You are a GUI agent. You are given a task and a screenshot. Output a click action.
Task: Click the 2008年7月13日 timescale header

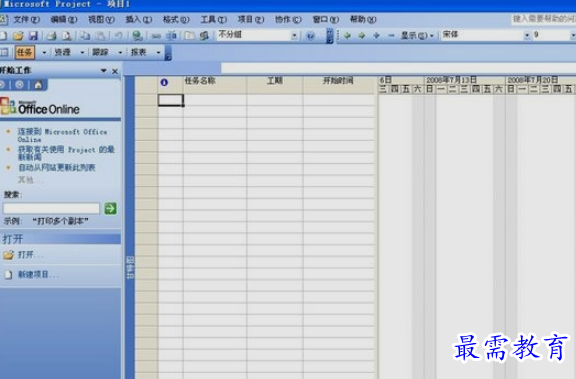(464, 80)
